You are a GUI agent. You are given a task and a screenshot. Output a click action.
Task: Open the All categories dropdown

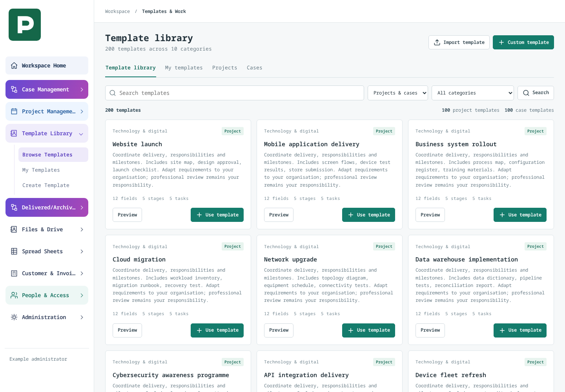point(473,93)
